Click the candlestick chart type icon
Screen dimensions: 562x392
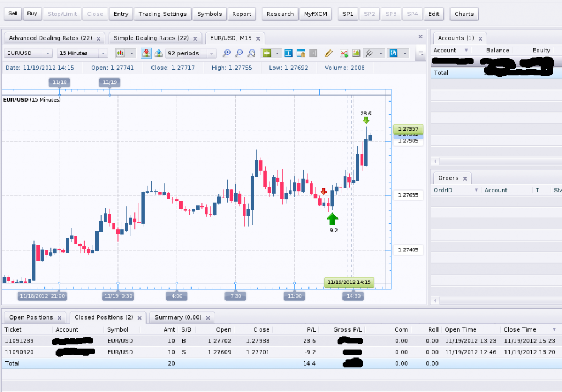119,53
